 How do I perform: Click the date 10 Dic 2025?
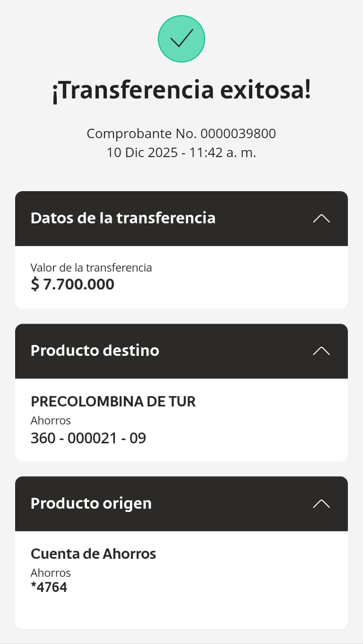click(141, 153)
